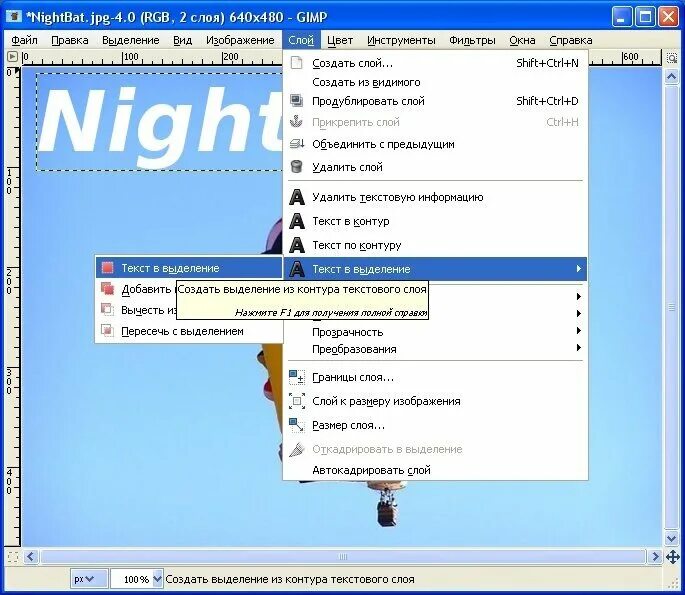The width and height of the screenshot is (685, 595).
Task: Click red square icon of submenu Текст в выделение
Action: click(x=107, y=267)
